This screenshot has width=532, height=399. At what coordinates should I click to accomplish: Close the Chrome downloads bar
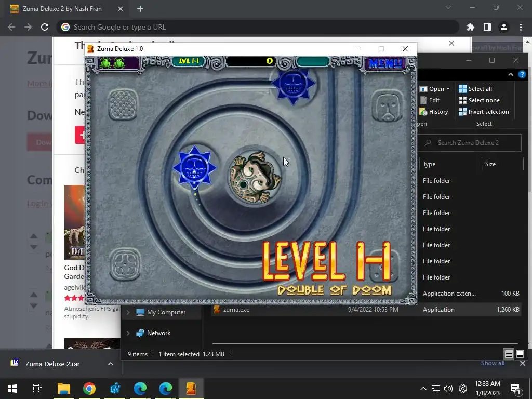523,363
